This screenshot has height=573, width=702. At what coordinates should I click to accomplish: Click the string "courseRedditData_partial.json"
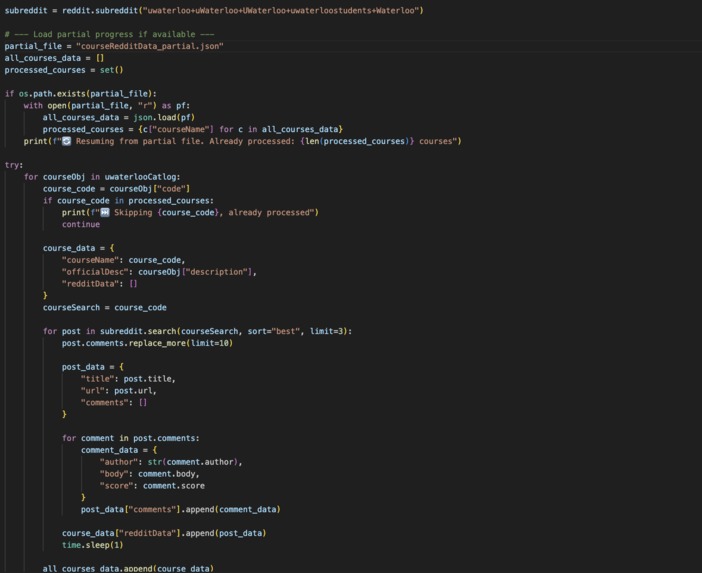point(150,46)
